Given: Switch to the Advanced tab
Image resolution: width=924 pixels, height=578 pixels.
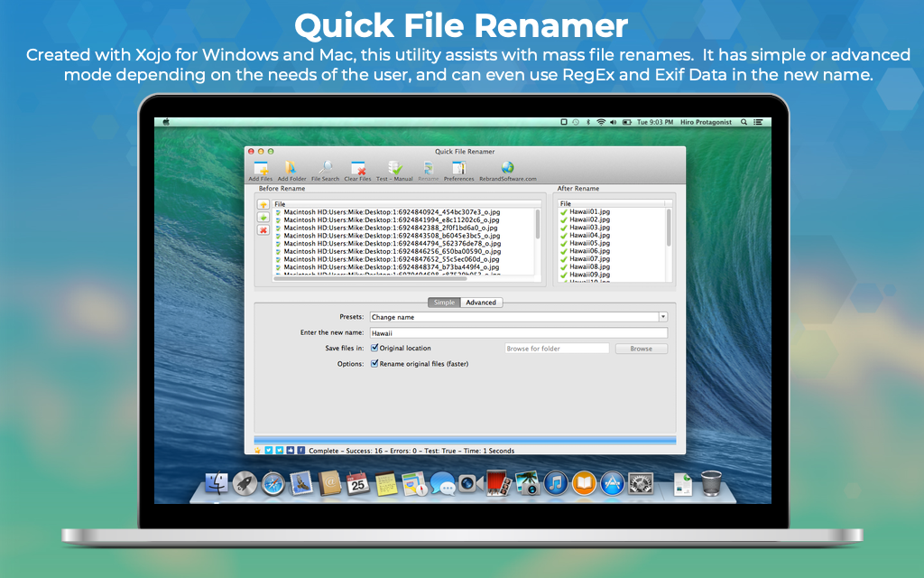Looking at the screenshot, I should coord(481,303).
